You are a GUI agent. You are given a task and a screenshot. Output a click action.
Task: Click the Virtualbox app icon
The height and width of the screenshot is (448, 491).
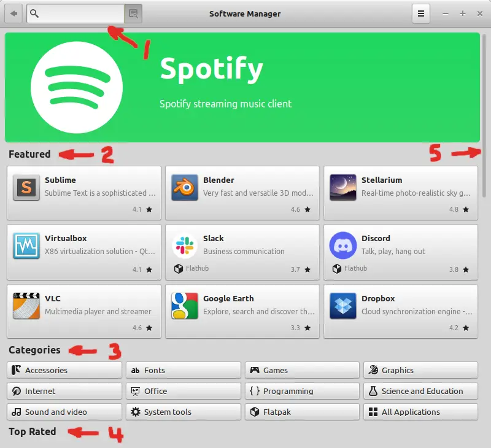coord(26,245)
